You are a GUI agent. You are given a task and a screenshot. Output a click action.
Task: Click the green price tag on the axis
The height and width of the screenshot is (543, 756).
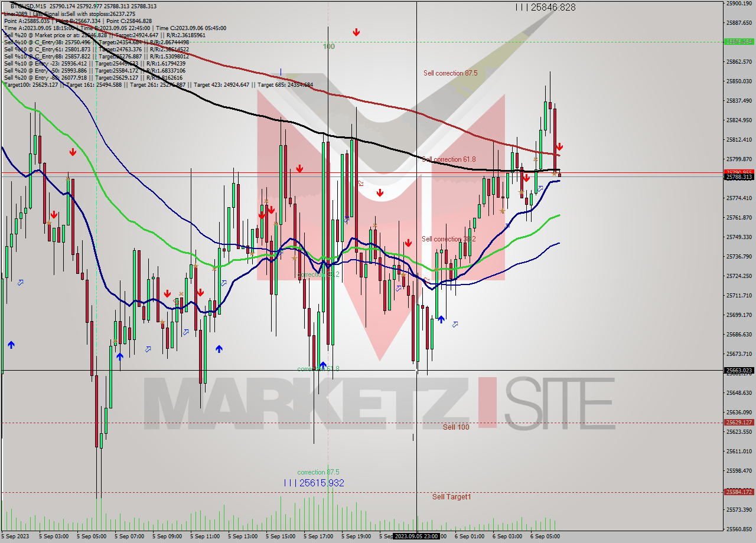[739, 42]
